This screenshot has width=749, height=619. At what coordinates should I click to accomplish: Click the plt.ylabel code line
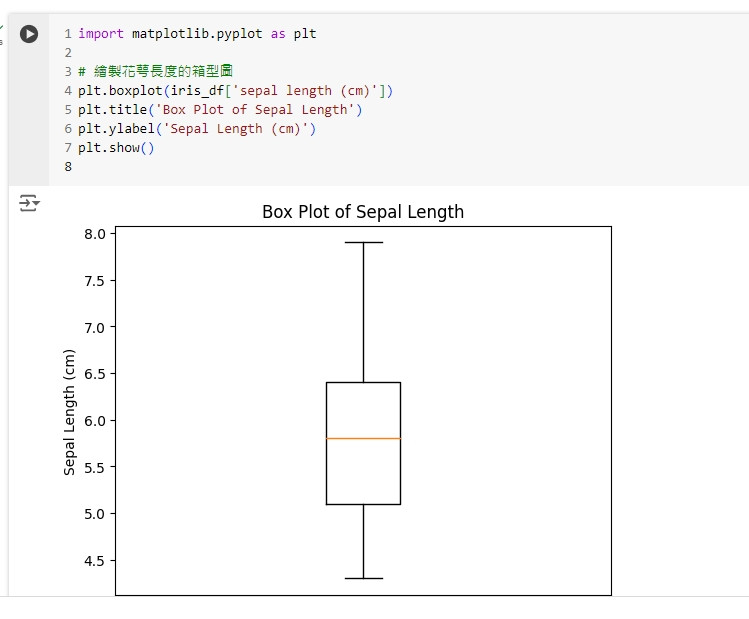click(197, 129)
